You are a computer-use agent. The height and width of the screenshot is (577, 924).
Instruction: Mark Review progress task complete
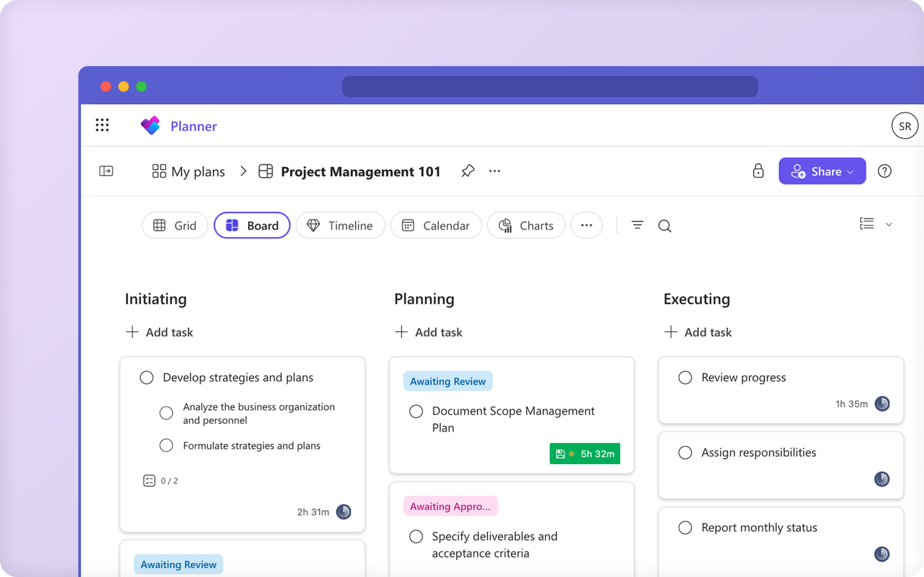point(685,377)
